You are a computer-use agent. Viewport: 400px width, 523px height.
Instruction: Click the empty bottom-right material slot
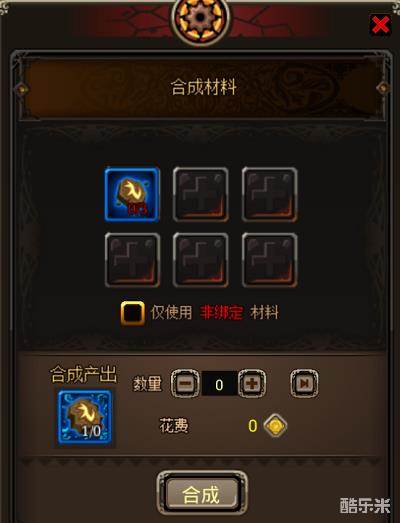point(270,260)
